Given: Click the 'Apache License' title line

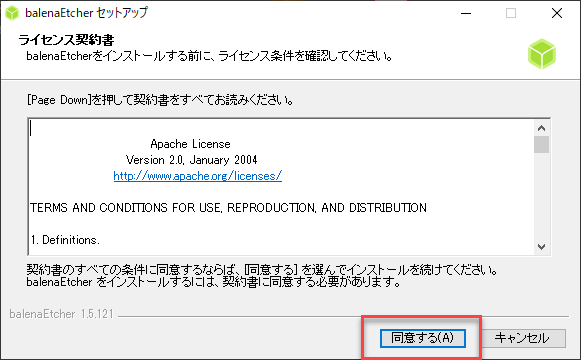Looking at the screenshot, I should pos(190,144).
